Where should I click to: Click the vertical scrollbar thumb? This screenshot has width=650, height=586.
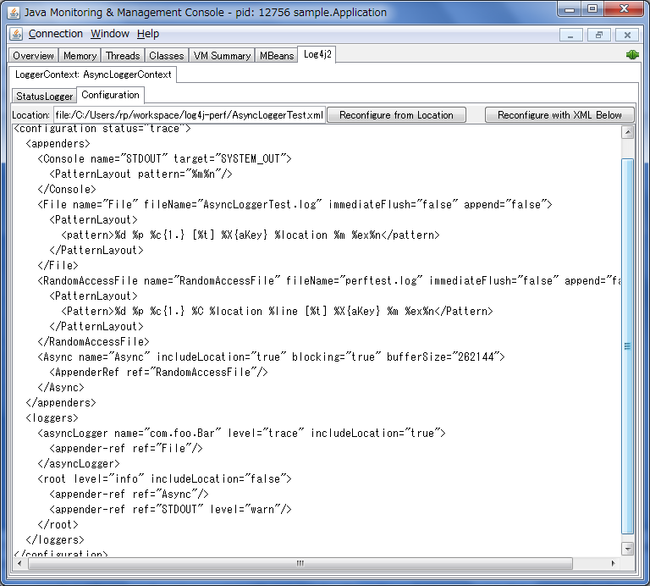(628, 346)
